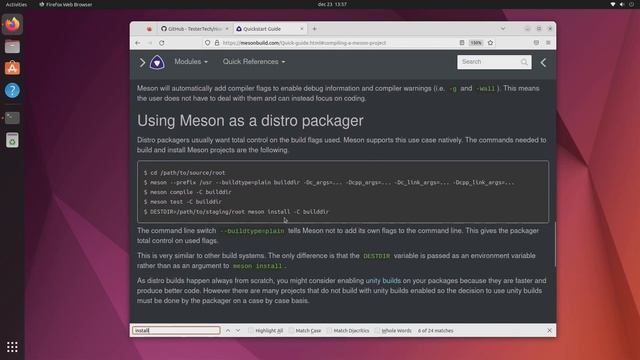Open Pocket save icon in toolbar
Image resolution: width=640 pixels, height=360 pixels.
536,43
